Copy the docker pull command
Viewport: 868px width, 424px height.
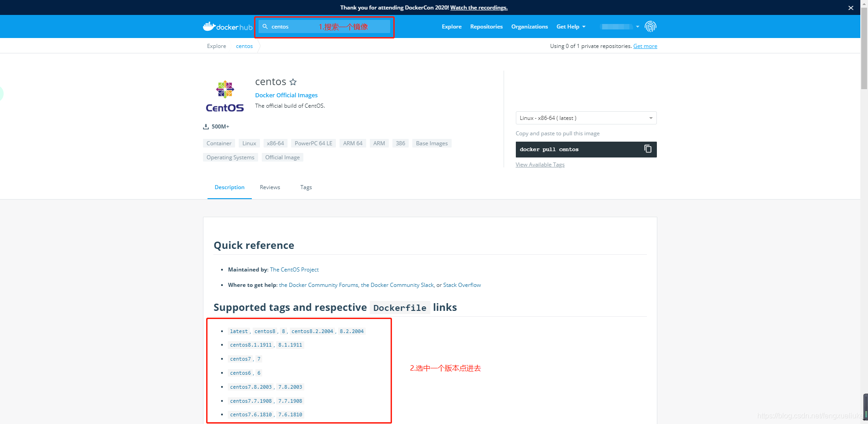pyautogui.click(x=648, y=149)
